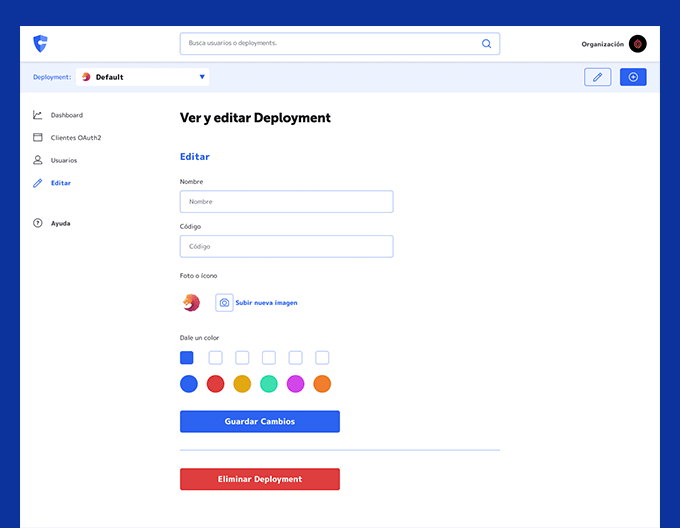680x528 pixels.
Task: Click the magnifier search icon
Action: (x=487, y=44)
